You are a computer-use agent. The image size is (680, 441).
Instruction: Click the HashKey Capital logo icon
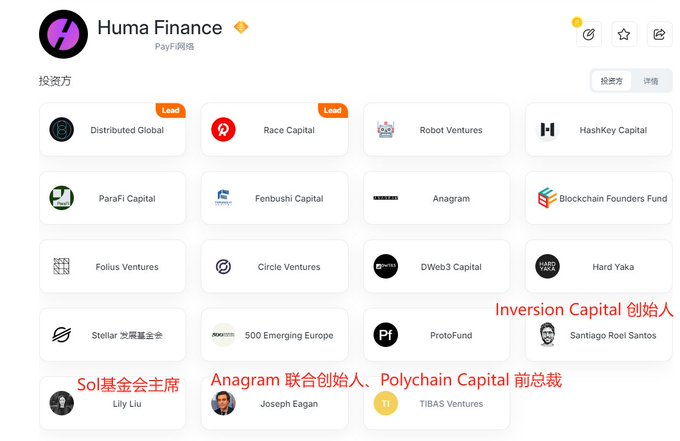point(547,130)
